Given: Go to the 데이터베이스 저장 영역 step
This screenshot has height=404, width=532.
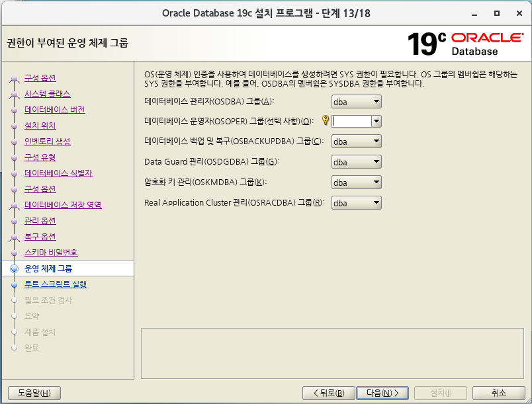Looking at the screenshot, I should click(x=63, y=205).
